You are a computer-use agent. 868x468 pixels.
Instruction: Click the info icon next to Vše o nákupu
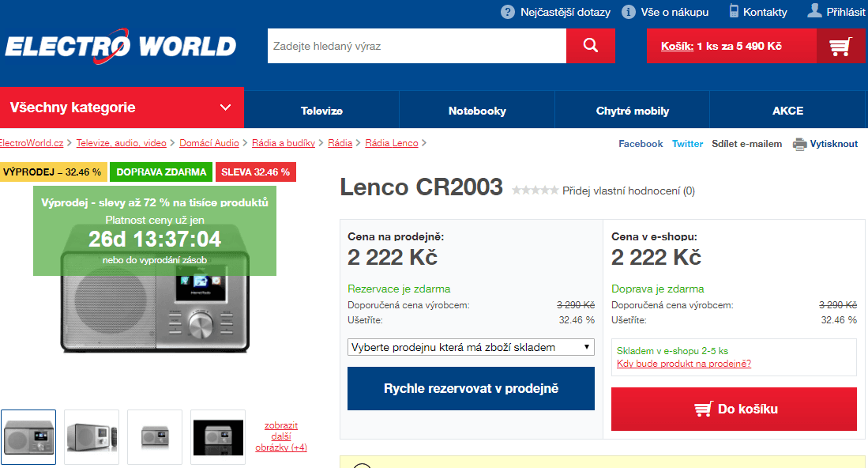[x=629, y=12]
